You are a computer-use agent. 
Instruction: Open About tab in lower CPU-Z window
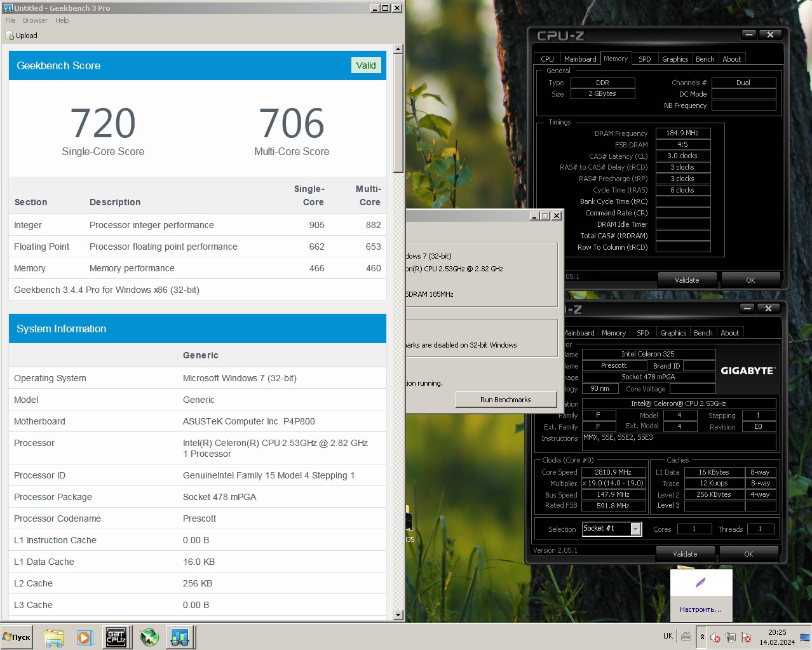click(x=729, y=333)
